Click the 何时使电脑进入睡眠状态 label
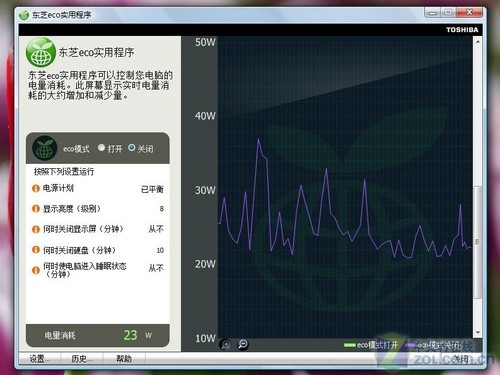Viewport: 500px width, 375px height. click(x=85, y=270)
